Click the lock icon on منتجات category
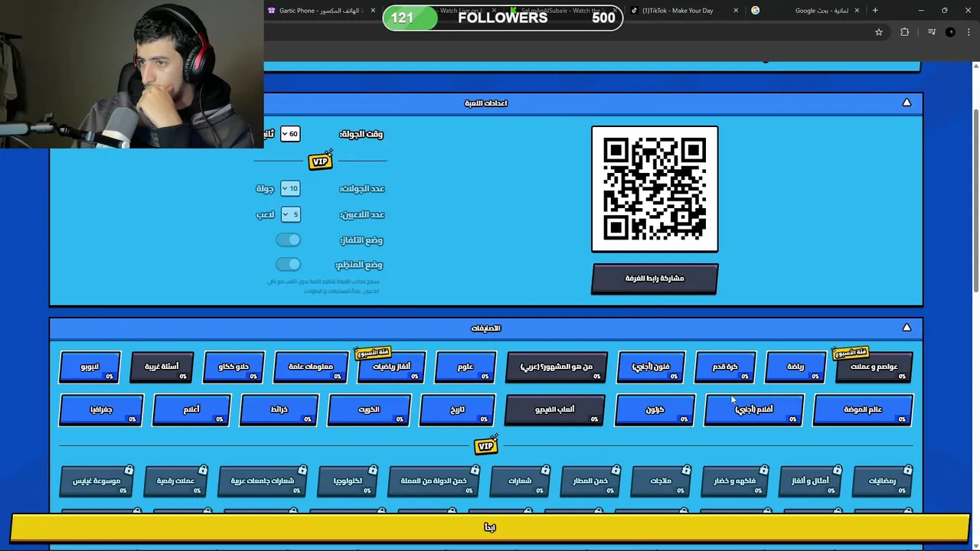The width and height of the screenshot is (980, 551). pyautogui.click(x=686, y=470)
